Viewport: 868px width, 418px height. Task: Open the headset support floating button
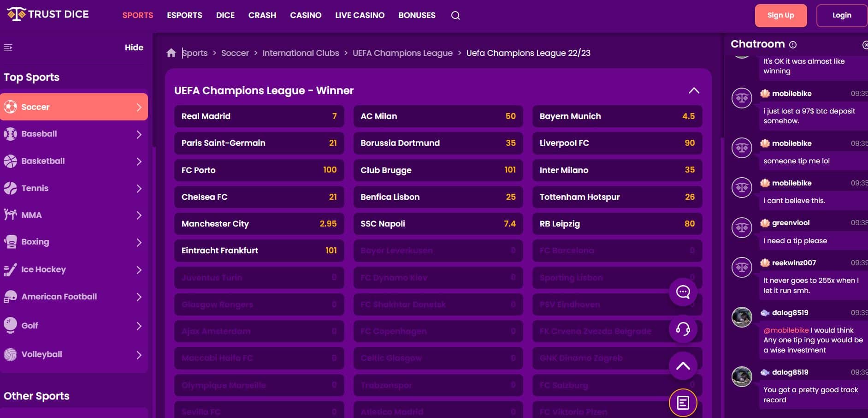[683, 329]
